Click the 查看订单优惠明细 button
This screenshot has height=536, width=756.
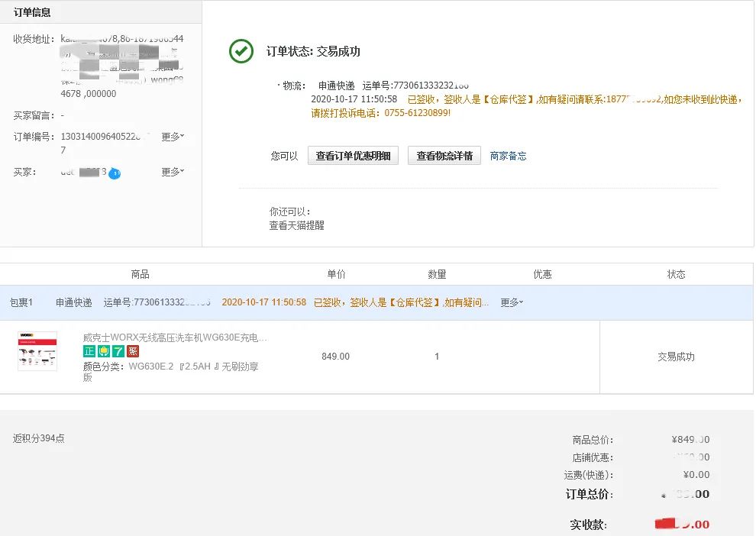click(353, 155)
